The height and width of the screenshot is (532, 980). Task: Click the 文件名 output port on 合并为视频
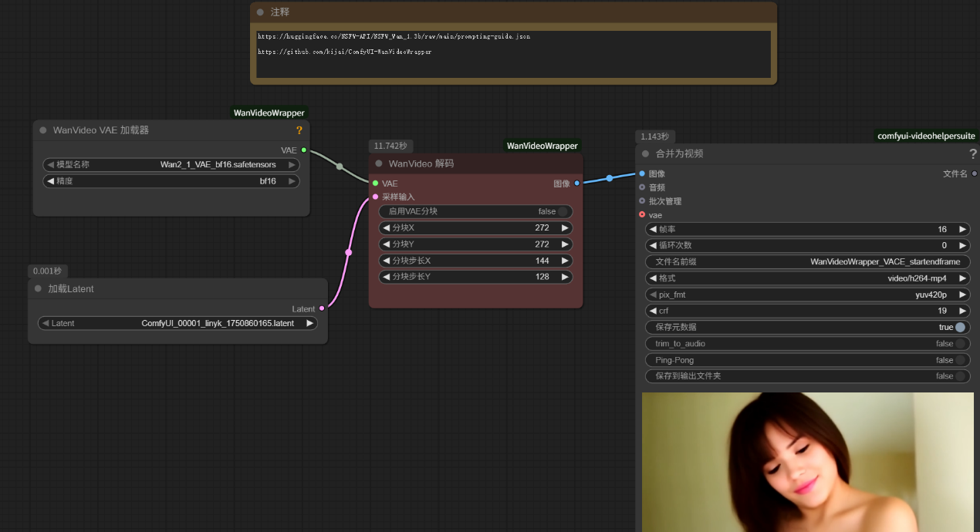(x=974, y=173)
